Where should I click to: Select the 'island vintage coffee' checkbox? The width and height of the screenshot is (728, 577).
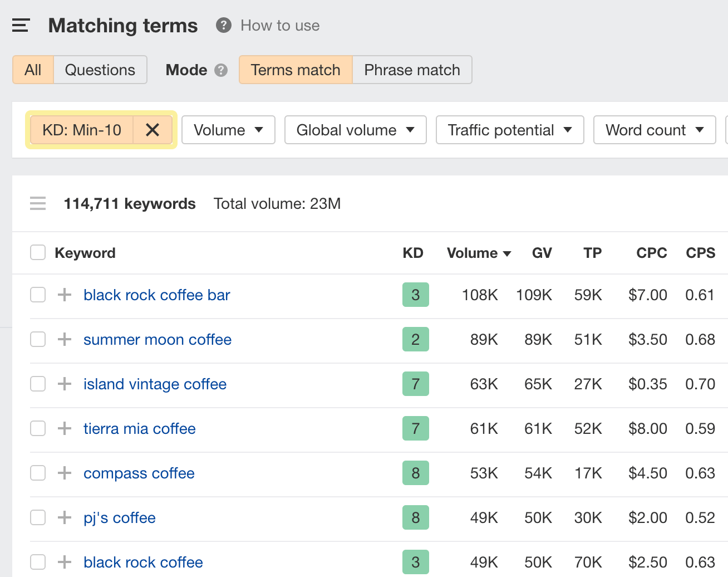point(37,384)
